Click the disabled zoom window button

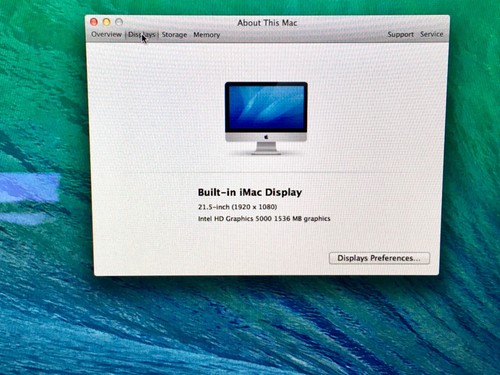[x=119, y=22]
